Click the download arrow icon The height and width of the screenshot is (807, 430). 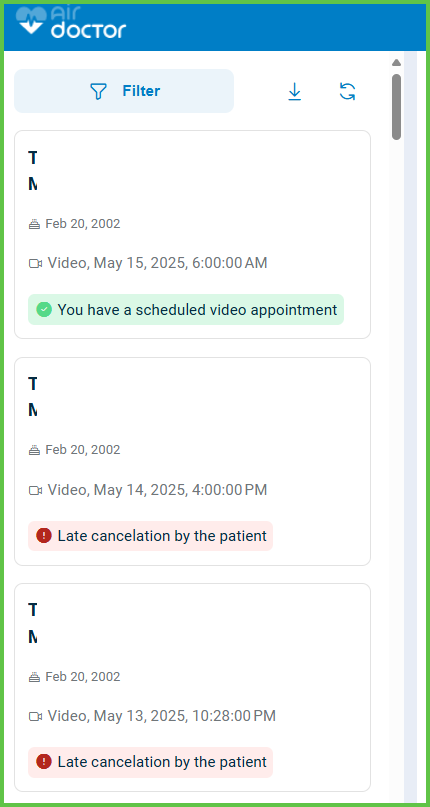coord(295,92)
